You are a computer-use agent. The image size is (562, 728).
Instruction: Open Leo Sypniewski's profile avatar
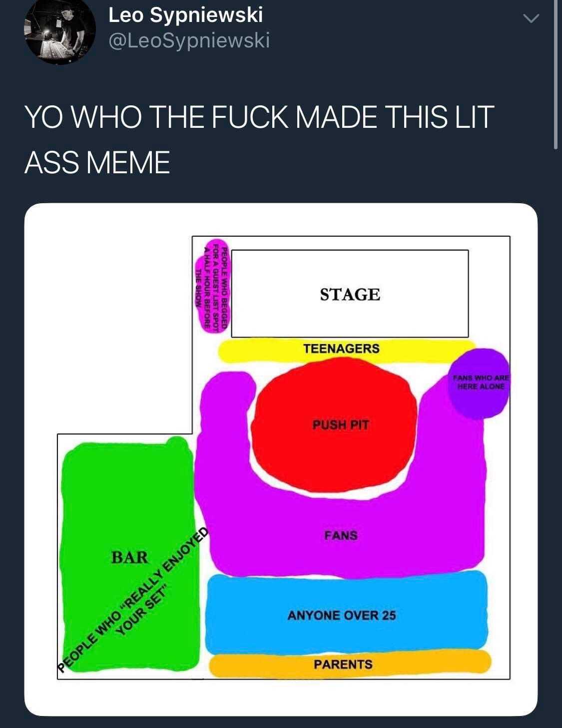pyautogui.click(x=60, y=31)
